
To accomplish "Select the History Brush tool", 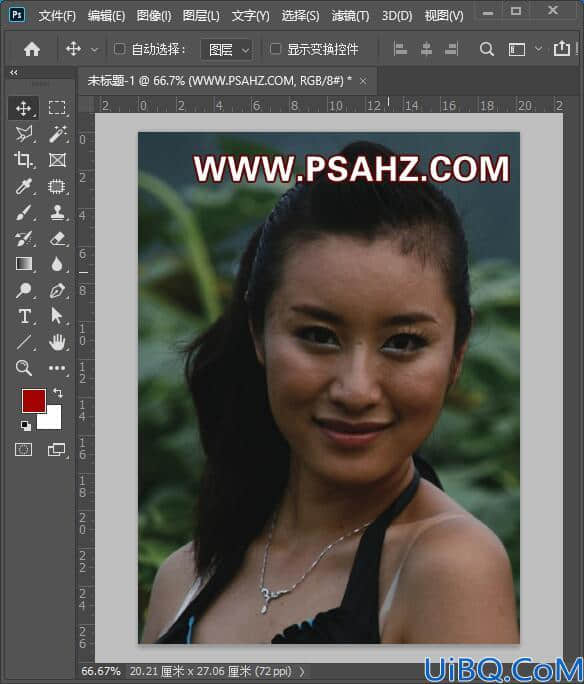I will (24, 238).
